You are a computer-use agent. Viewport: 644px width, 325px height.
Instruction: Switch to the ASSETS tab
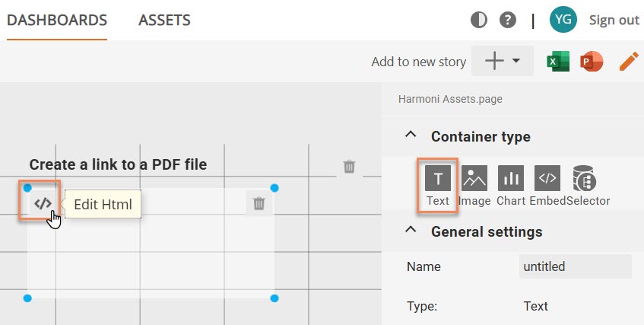(164, 20)
